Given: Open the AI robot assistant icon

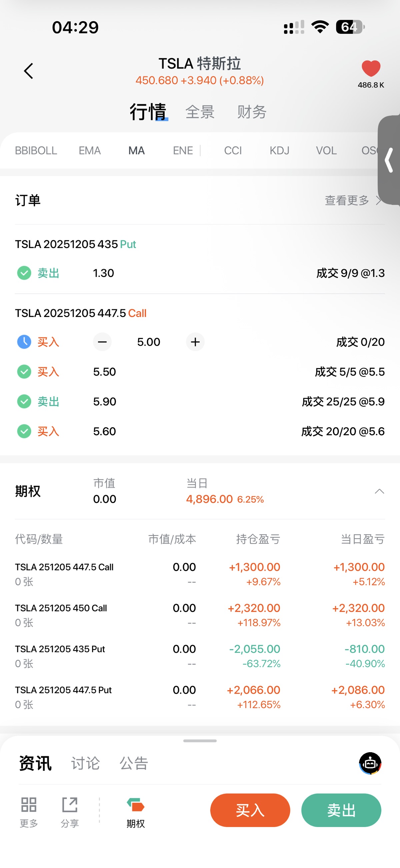Looking at the screenshot, I should 370,763.
